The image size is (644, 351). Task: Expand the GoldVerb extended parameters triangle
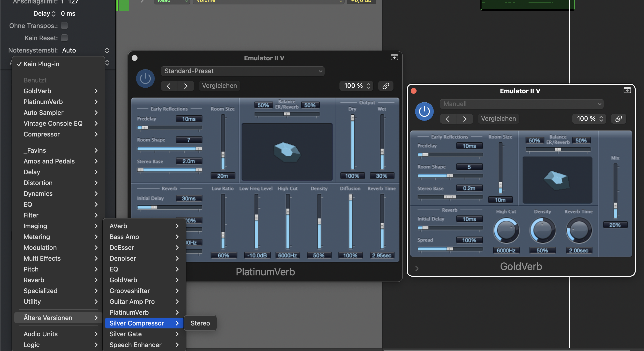pyautogui.click(x=417, y=268)
